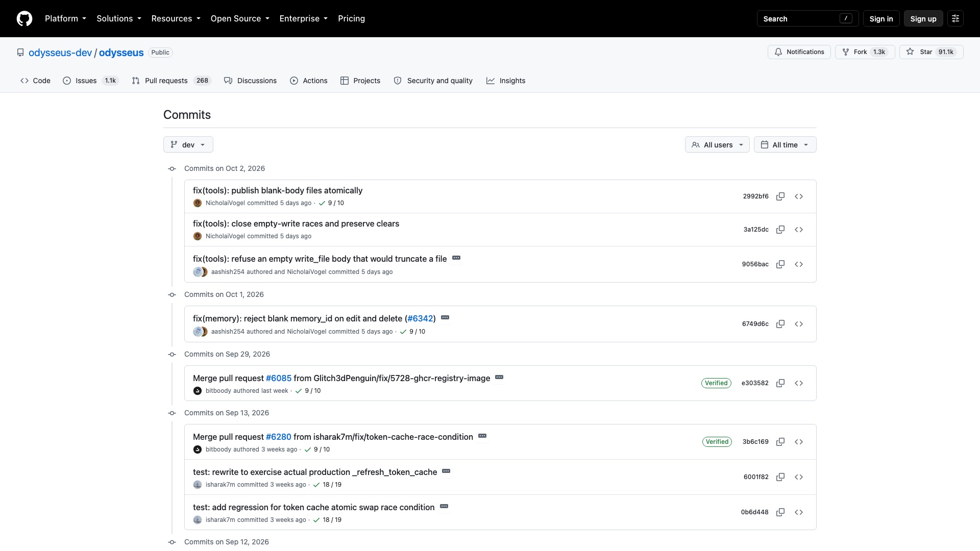Open pull request #6342 link
980x551 pixels.
click(x=420, y=318)
